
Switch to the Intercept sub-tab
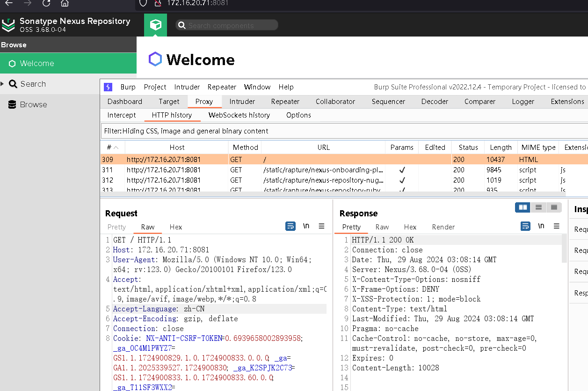(x=122, y=115)
